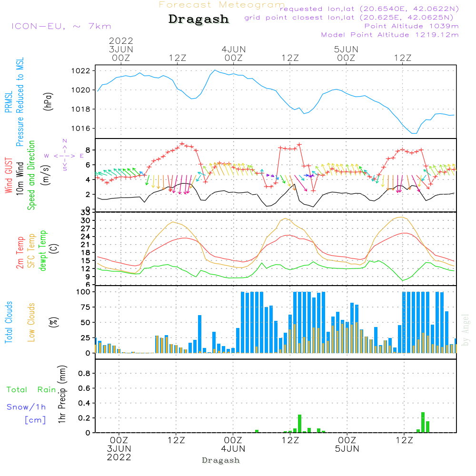This screenshot has width=476, height=476.
Task: Click the 'ICON-EU, ~ 7km' model label
Action: point(61,26)
